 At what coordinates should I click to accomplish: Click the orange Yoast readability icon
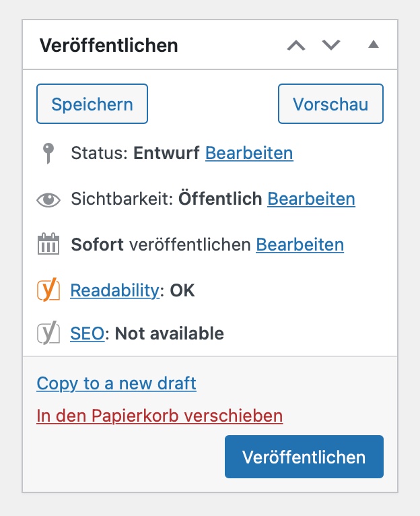(48, 290)
